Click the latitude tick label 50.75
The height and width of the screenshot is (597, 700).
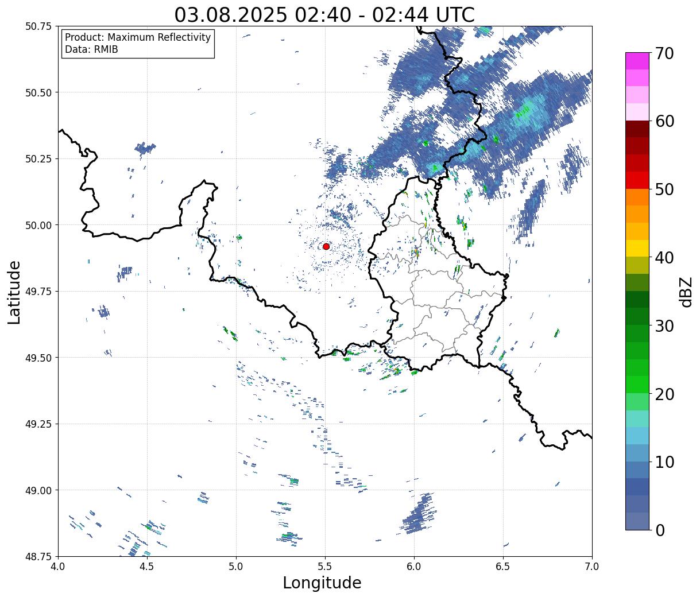pos(38,26)
